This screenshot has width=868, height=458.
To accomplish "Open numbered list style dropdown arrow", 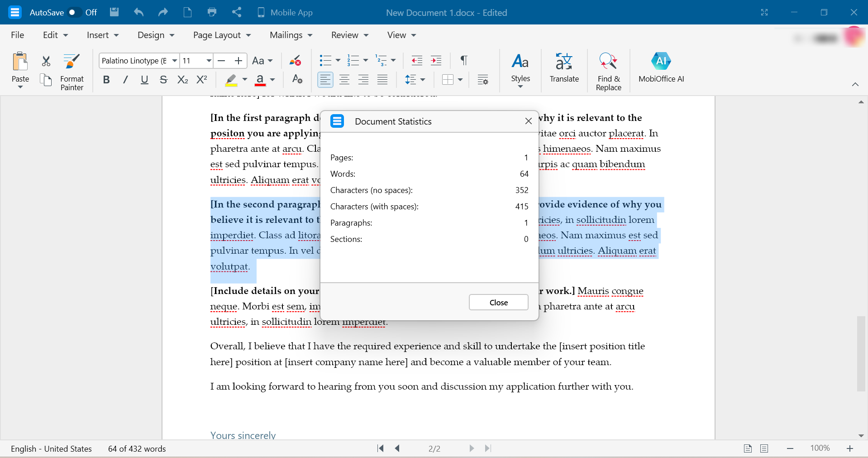I will point(366,61).
